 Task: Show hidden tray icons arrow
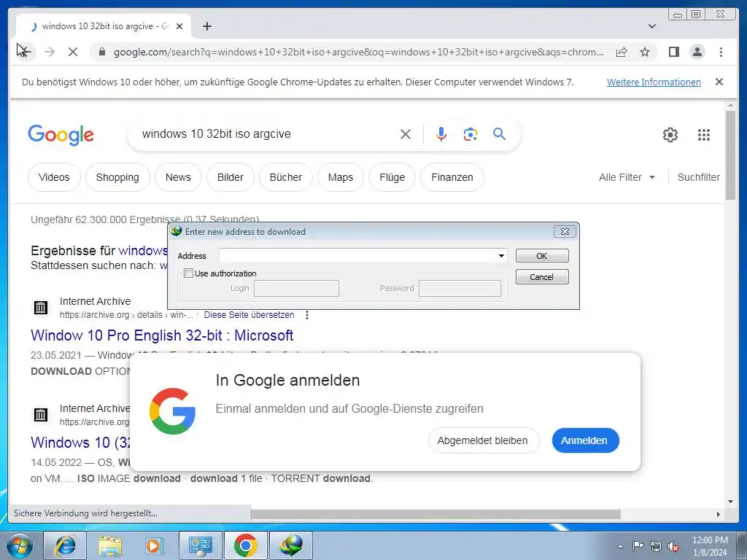[x=620, y=546]
